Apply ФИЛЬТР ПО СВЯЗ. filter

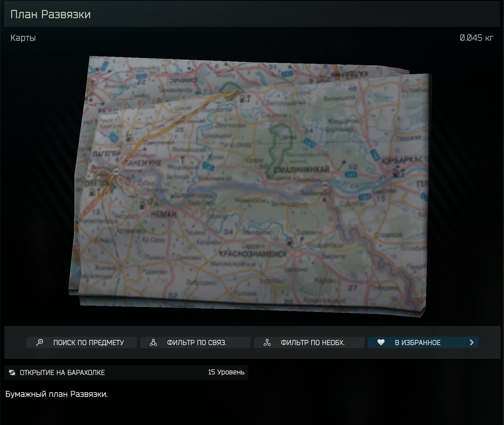point(195,342)
